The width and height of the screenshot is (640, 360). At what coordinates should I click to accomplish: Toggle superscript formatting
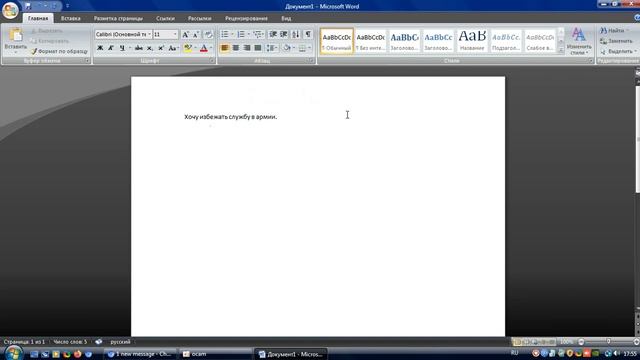(161, 48)
